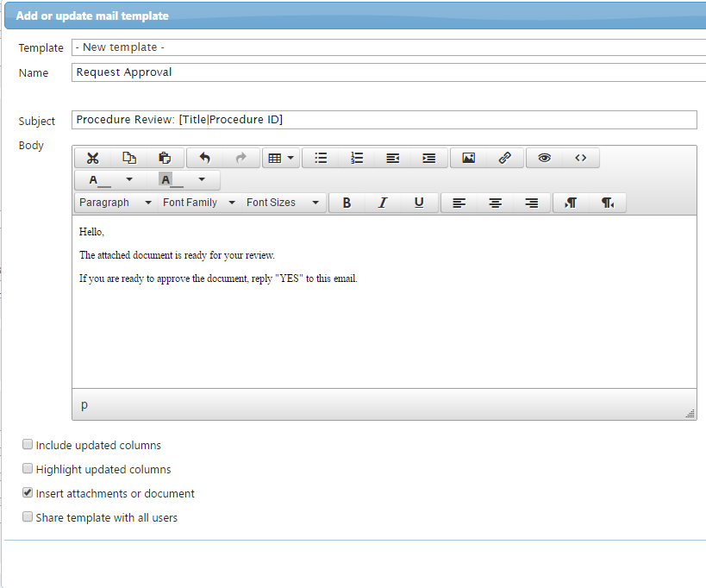Open the text color picker arrow
Viewport: 706px width, 588px height.
(129, 179)
